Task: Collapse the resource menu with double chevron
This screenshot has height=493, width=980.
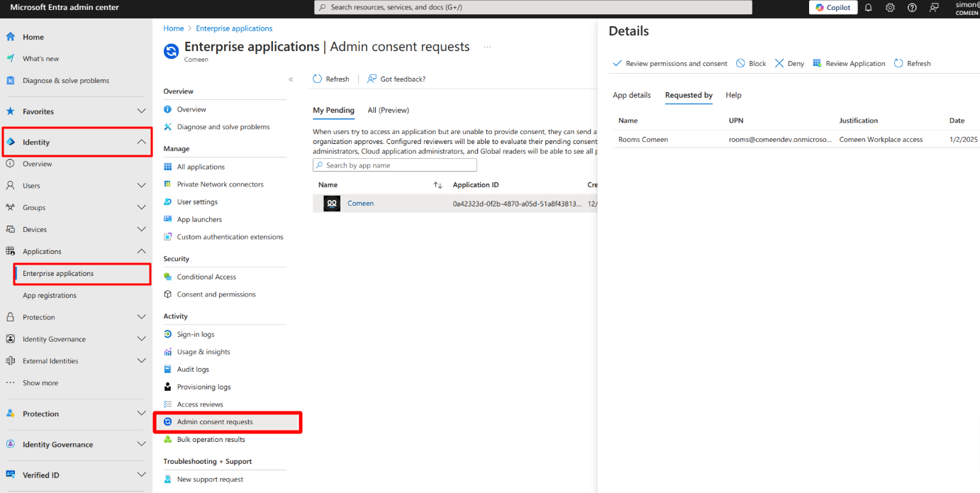Action: (291, 79)
